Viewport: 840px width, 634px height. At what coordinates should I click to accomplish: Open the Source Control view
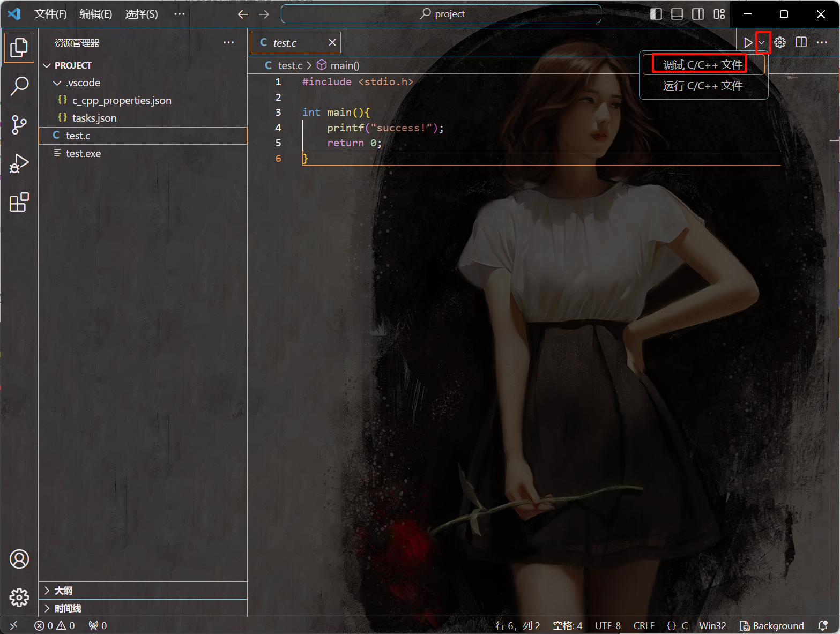pyautogui.click(x=19, y=125)
